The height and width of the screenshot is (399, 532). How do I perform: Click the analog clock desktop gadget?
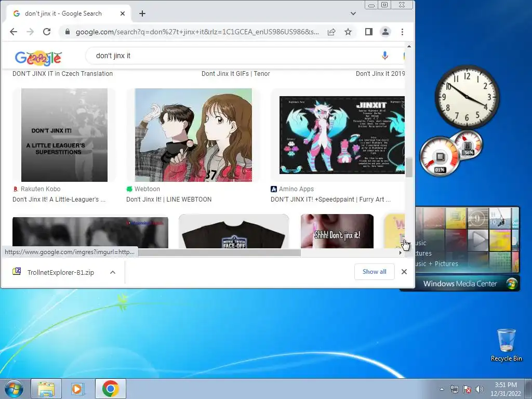(467, 97)
